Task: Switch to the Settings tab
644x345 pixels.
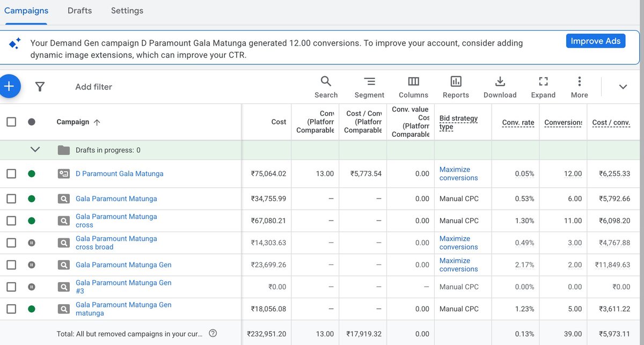Action: click(x=127, y=11)
